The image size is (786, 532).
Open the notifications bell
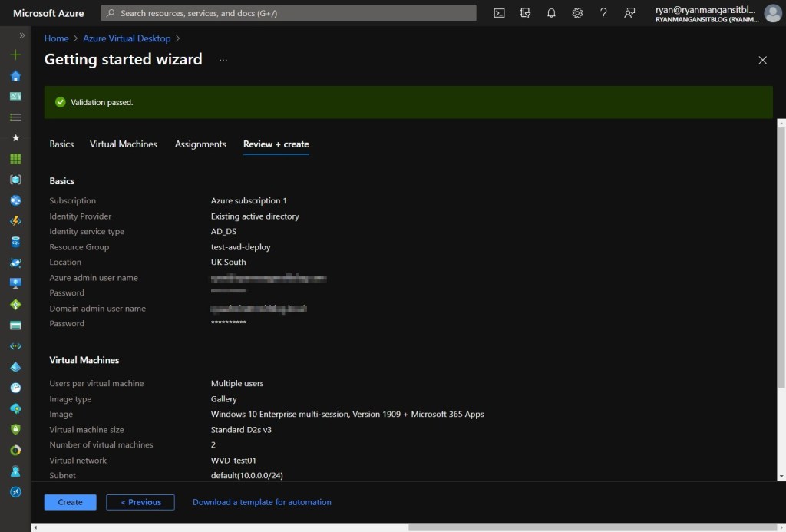[x=551, y=13]
